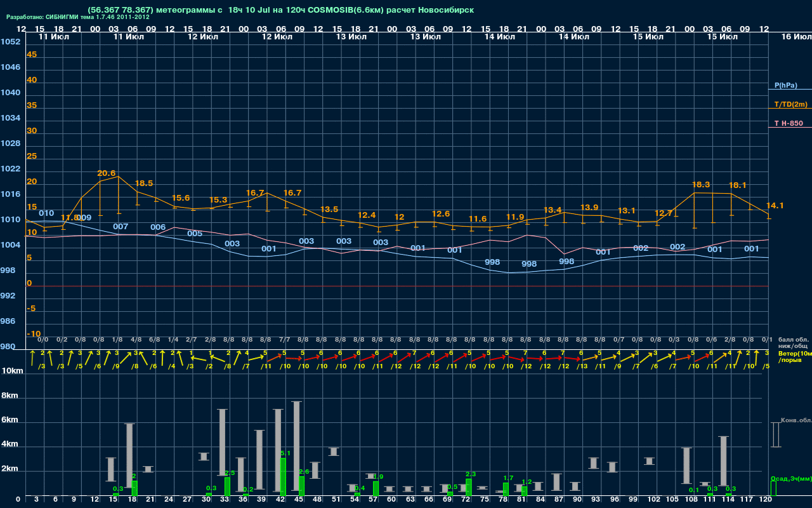Click the 1022 pressure axis label
Image resolution: width=812 pixels, height=508 pixels.
pyautogui.click(x=10, y=169)
